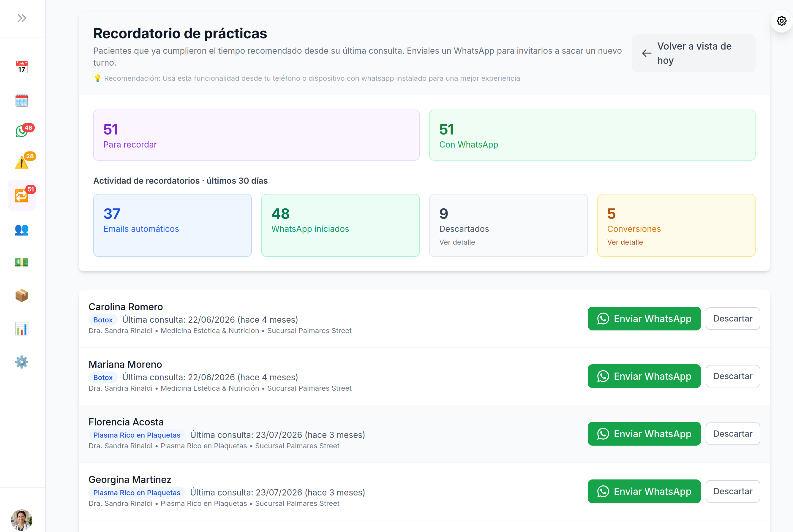Open the 48 WhatsApp iniciados card
The image size is (793, 532).
[340, 225]
